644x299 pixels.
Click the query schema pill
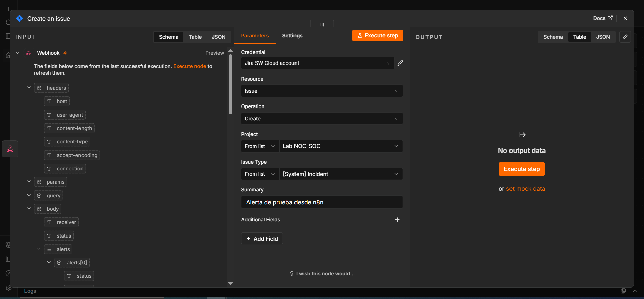coord(48,196)
